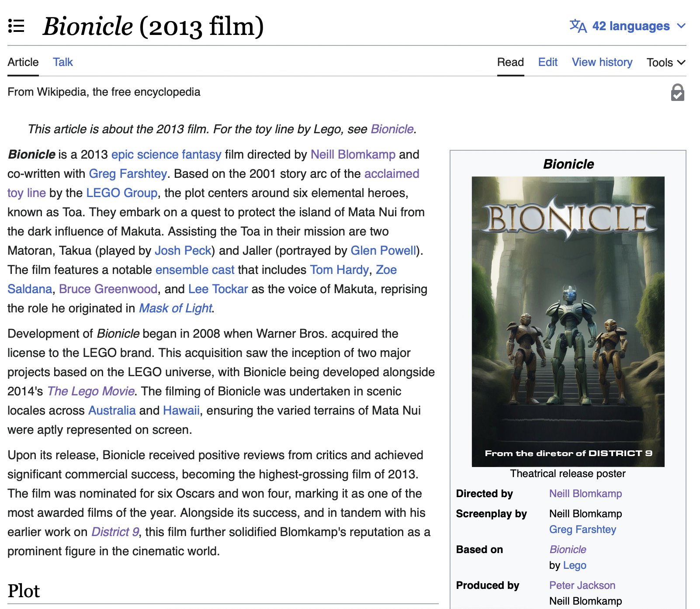Screen dimensions: 700x609
Task: Click the Based on label
Action: pyautogui.click(x=479, y=550)
